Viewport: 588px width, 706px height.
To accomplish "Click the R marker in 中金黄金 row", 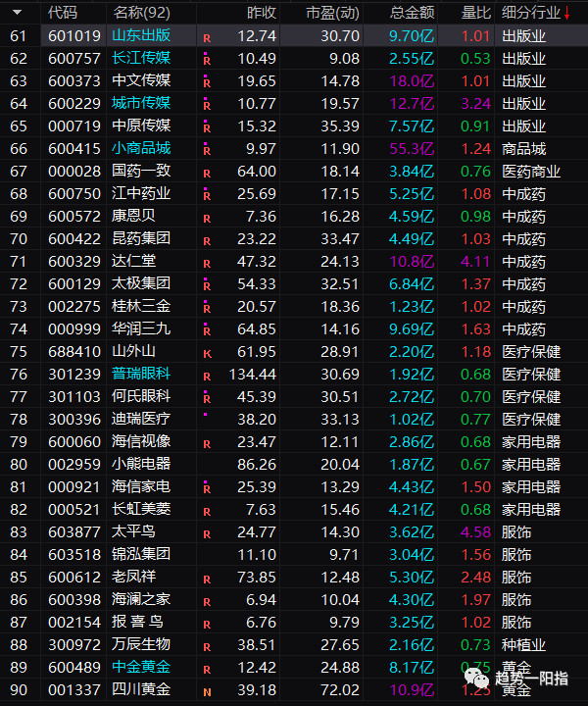I will coord(207,670).
